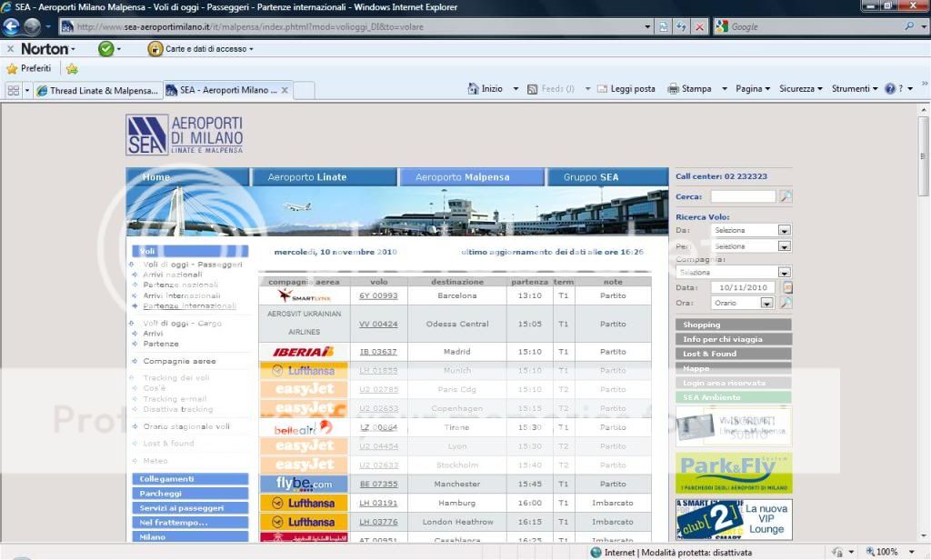Open the Ora Orario dropdown

766,303
